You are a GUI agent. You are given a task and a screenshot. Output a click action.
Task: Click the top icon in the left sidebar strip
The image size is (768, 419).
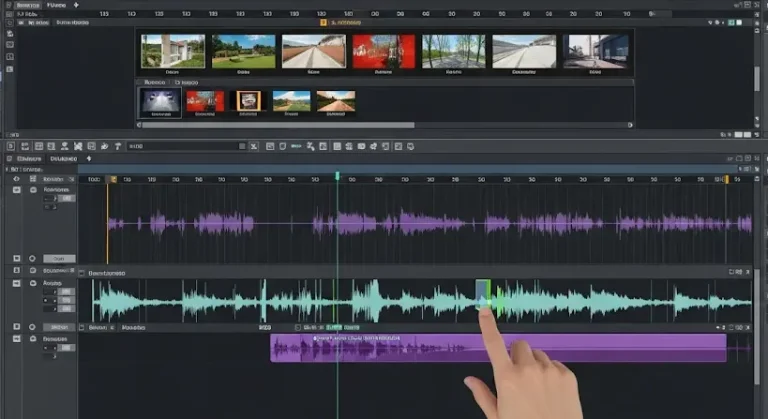point(10,34)
